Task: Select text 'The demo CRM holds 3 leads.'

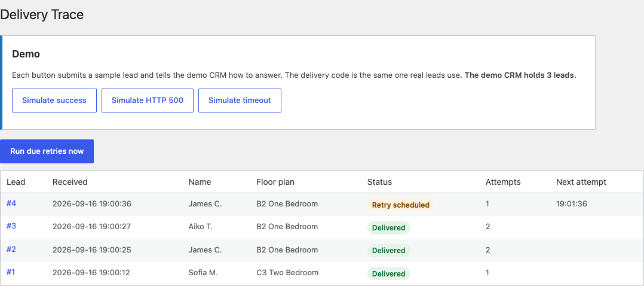Action: [520, 76]
